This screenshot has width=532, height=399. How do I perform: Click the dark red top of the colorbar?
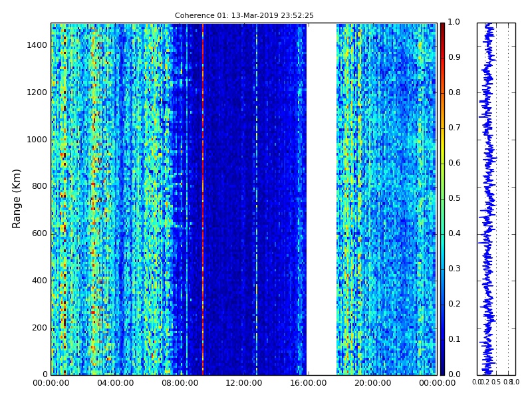[x=442, y=29]
